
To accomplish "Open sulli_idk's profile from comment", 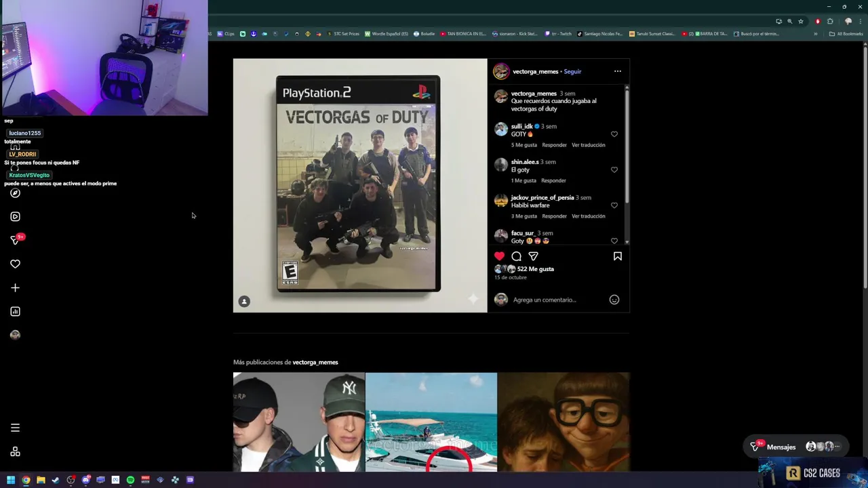I will (521, 126).
